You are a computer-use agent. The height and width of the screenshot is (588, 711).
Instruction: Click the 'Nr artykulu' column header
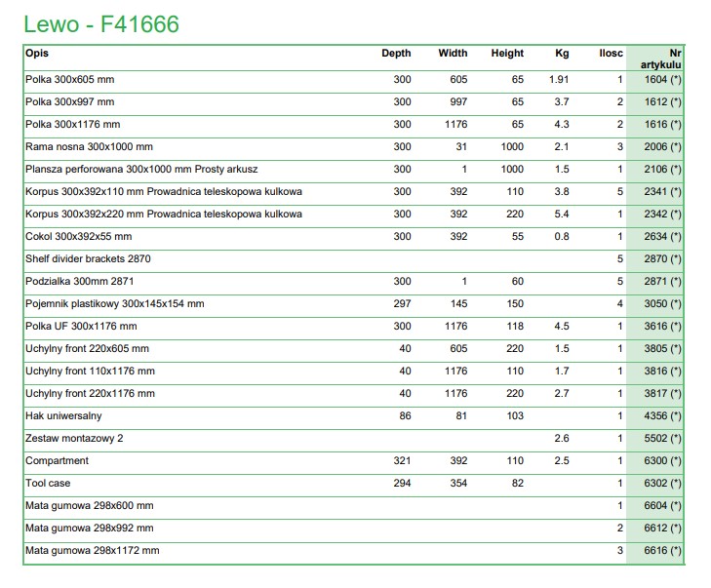click(x=660, y=59)
